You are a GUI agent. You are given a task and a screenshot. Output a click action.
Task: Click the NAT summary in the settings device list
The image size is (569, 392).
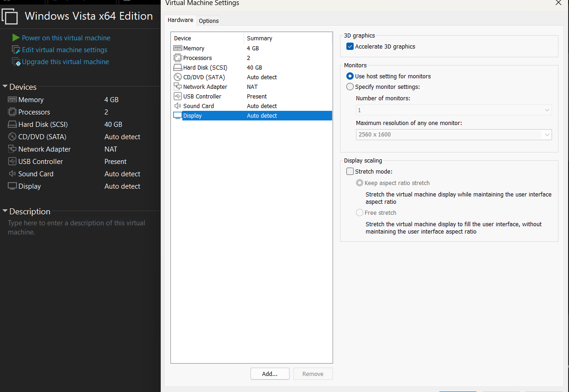[252, 87]
